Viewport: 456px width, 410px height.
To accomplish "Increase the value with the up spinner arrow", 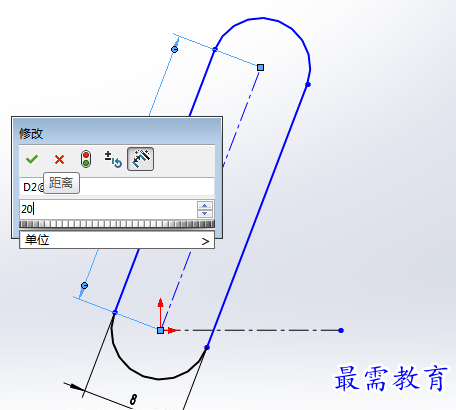I will (x=205, y=205).
